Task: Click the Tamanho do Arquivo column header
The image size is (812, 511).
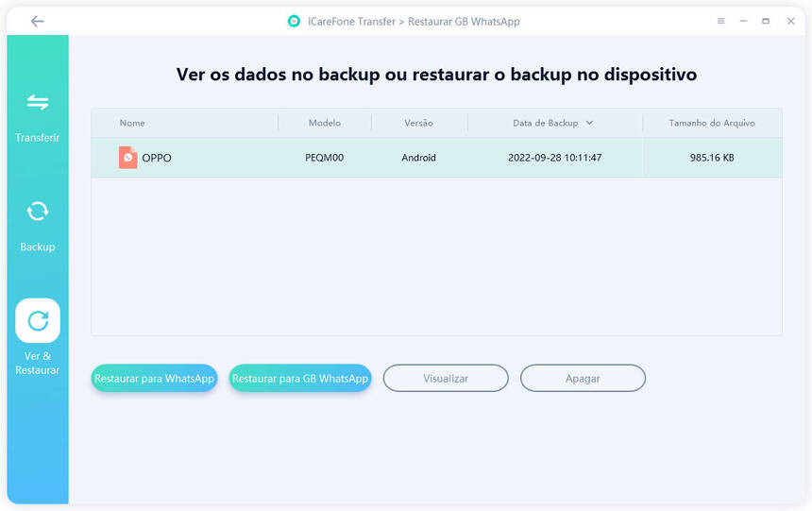Action: tap(711, 123)
